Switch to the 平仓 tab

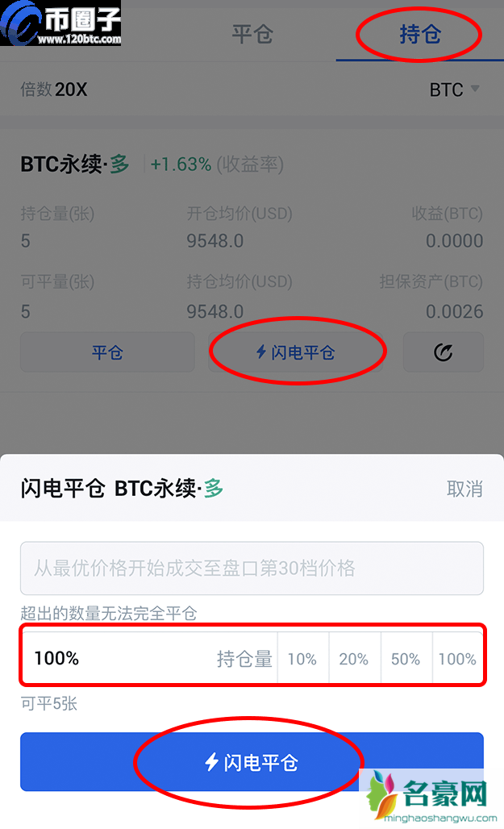(252, 34)
